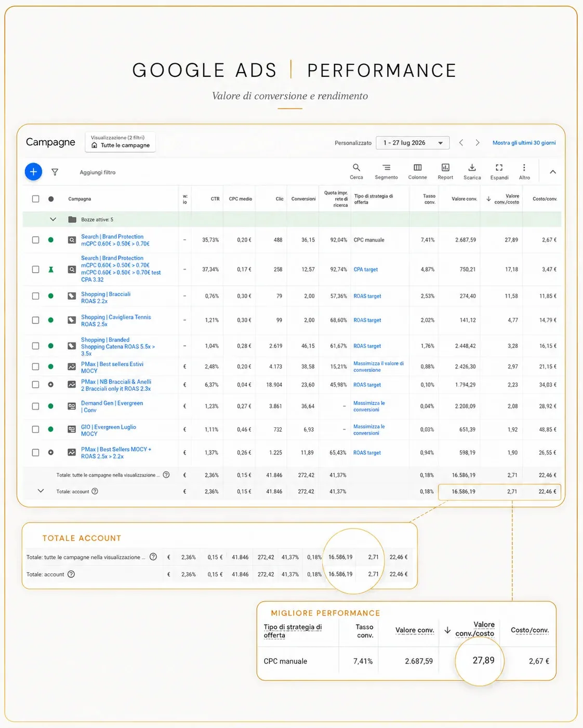
Task: Click green status dot for Shopping Bracciali
Action: click(x=51, y=296)
